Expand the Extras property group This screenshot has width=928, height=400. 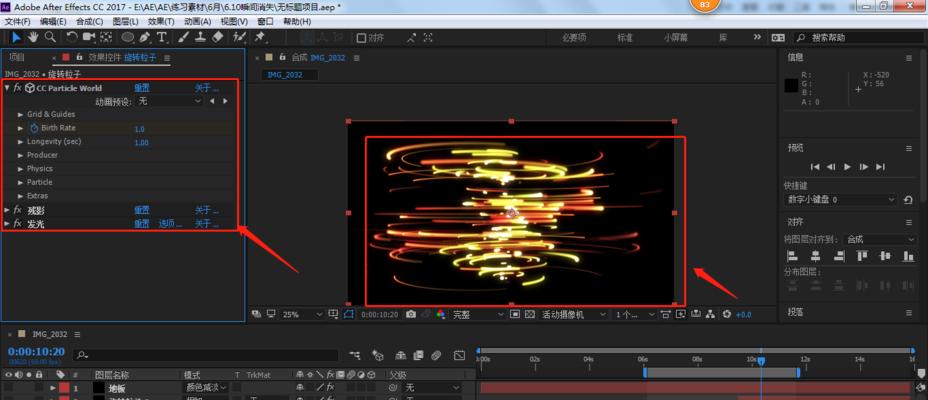point(21,196)
